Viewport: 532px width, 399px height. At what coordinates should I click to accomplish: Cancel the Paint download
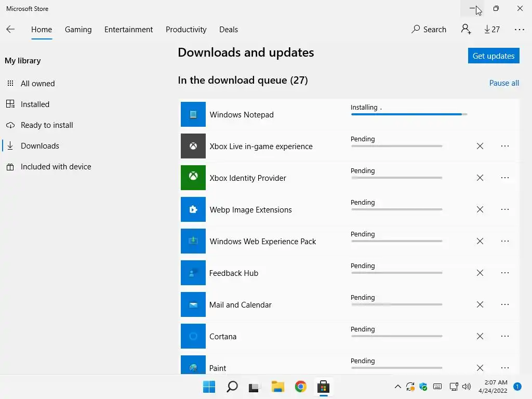(x=480, y=368)
